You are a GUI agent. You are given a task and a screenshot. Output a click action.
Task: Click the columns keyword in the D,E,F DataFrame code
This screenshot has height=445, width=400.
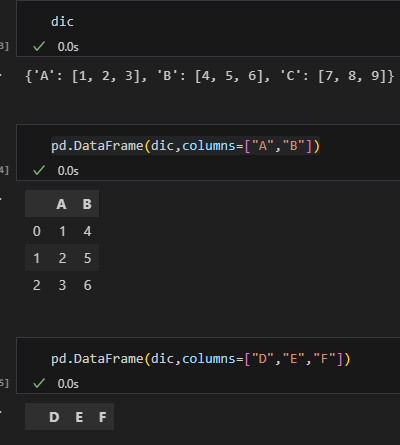(x=209, y=359)
